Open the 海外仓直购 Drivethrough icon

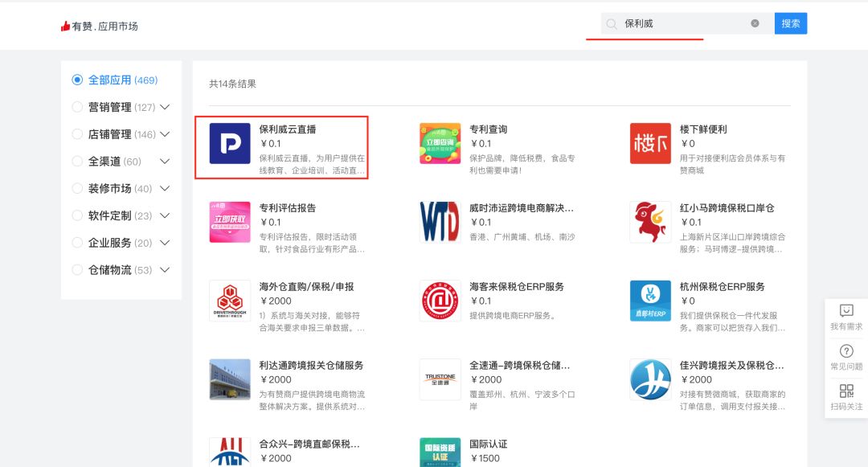pyautogui.click(x=230, y=301)
